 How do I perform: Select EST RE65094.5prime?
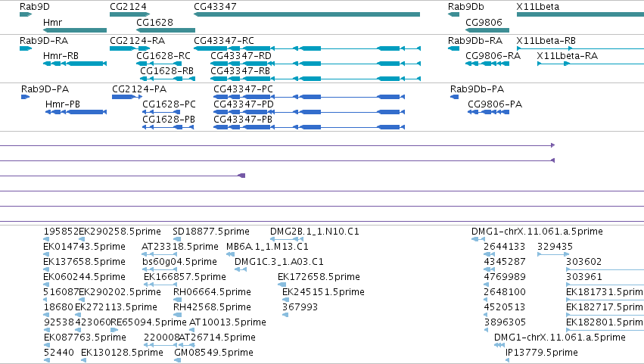(148, 323)
